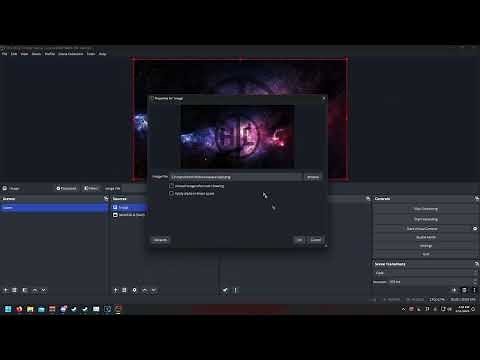Image resolution: width=480 pixels, height=360 pixels.
Task: Click Start Recording
Action: (426, 219)
